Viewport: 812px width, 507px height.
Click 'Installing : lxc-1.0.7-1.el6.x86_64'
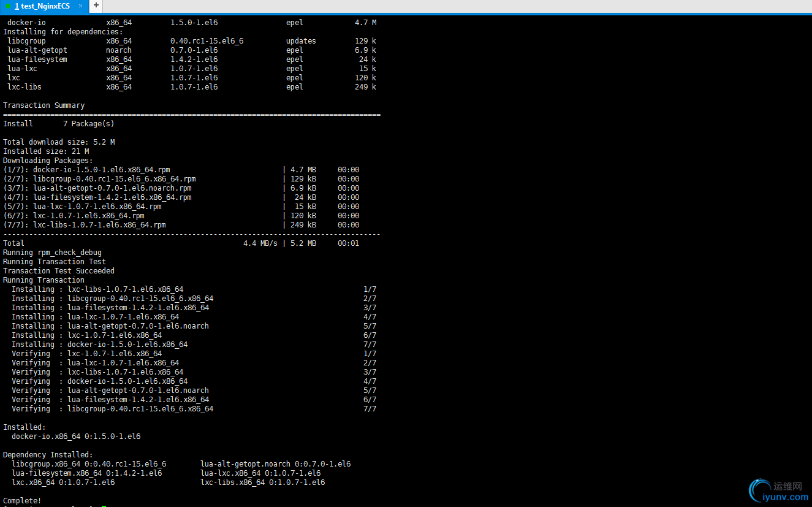pyautogui.click(x=87, y=335)
